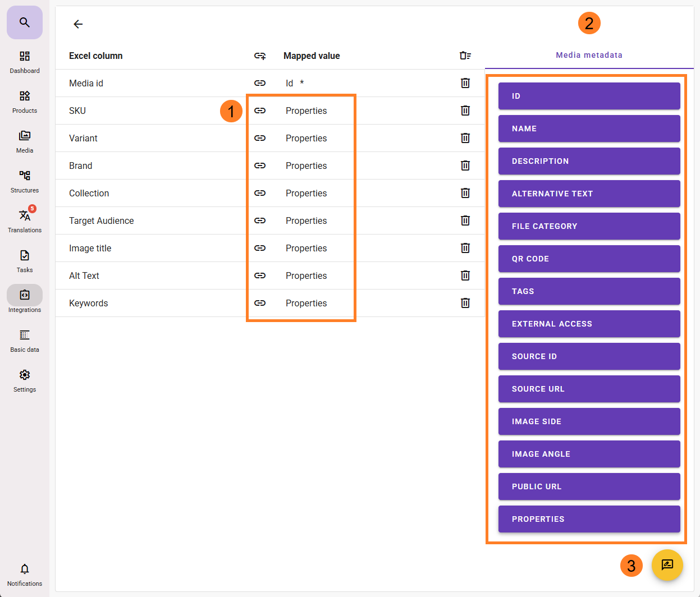Screen dimensions: 700x597
Task: Delete the SKU mapping row
Action: pos(465,111)
